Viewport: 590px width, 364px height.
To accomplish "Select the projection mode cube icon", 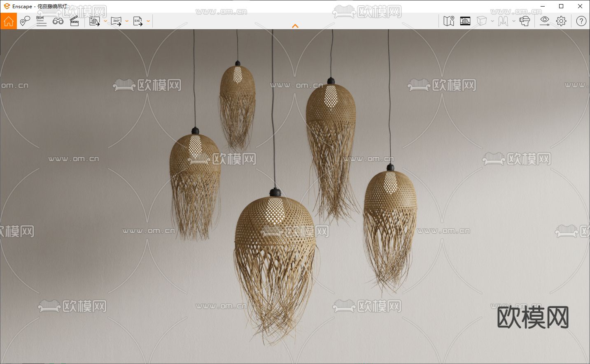I will click(481, 21).
